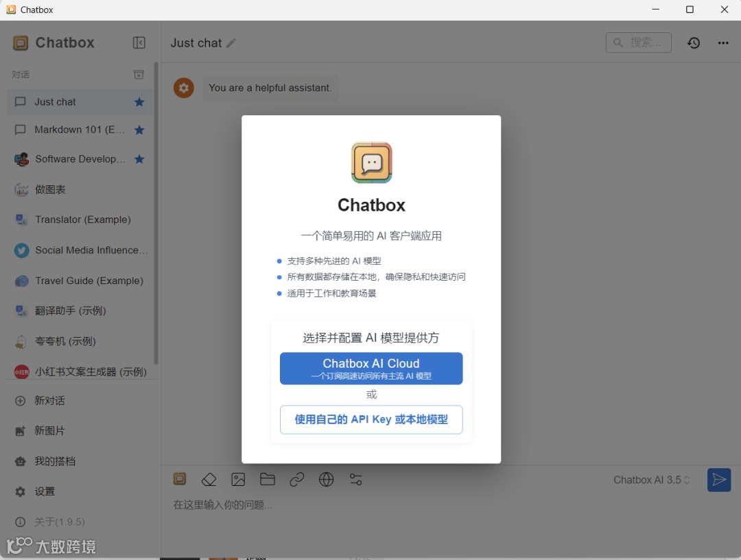741x560 pixels.
Task: Open message tool settings sliders icon
Action: [356, 479]
